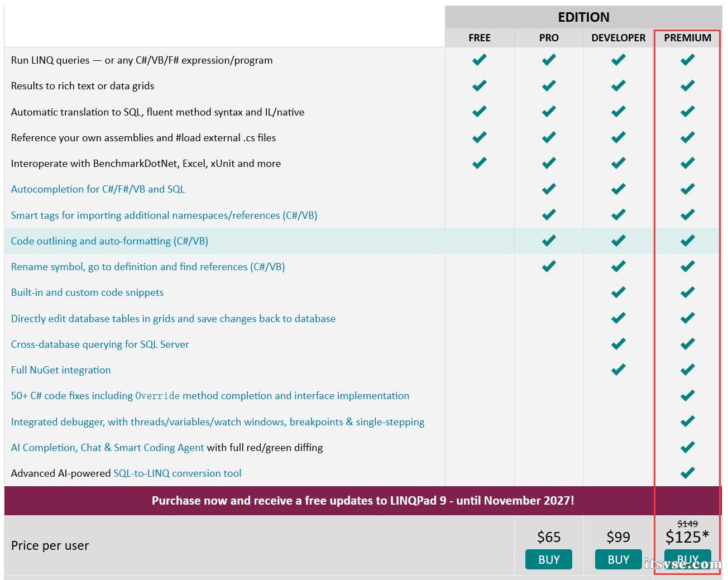Image resolution: width=728 pixels, height=580 pixels.
Task: Click the purple LINQPad 9 free updates banner
Action: pyautogui.click(x=363, y=500)
